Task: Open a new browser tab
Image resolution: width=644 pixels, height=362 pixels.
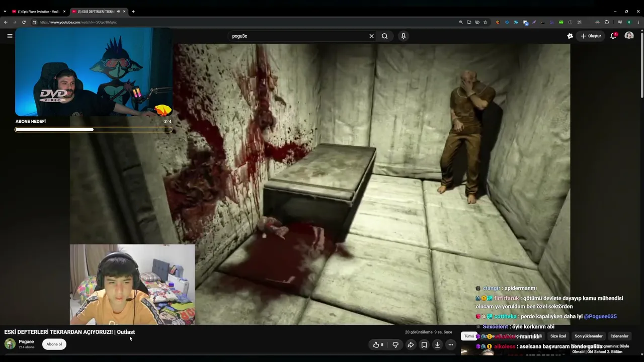Action: tap(133, 11)
